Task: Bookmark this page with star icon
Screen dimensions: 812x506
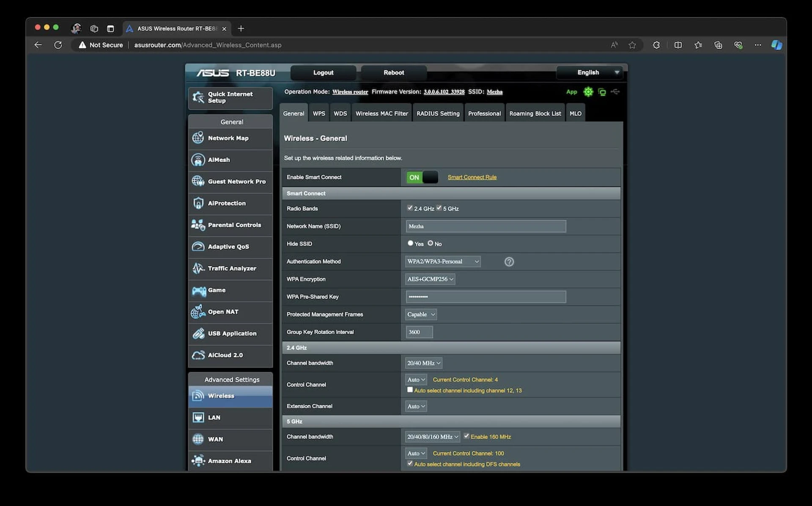Action: point(632,45)
